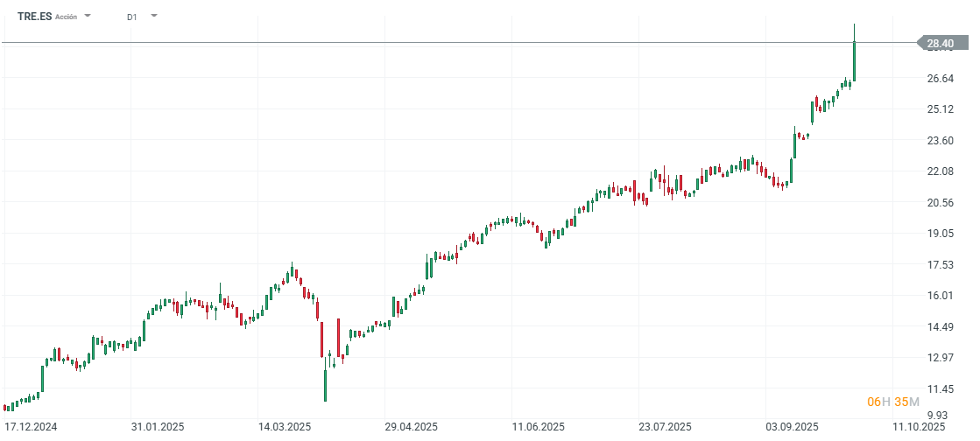Click the 17.12.2024 date label
Viewport: 980px width, 441px height.
30,427
